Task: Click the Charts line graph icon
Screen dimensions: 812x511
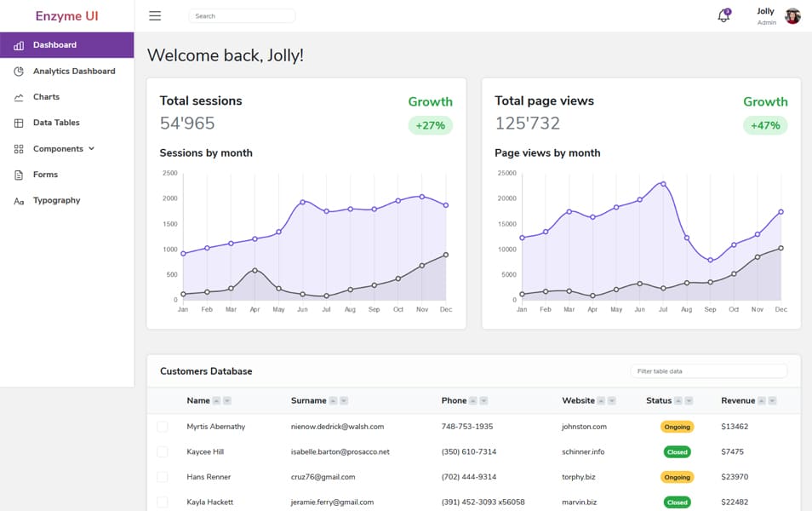Action: click(x=19, y=97)
